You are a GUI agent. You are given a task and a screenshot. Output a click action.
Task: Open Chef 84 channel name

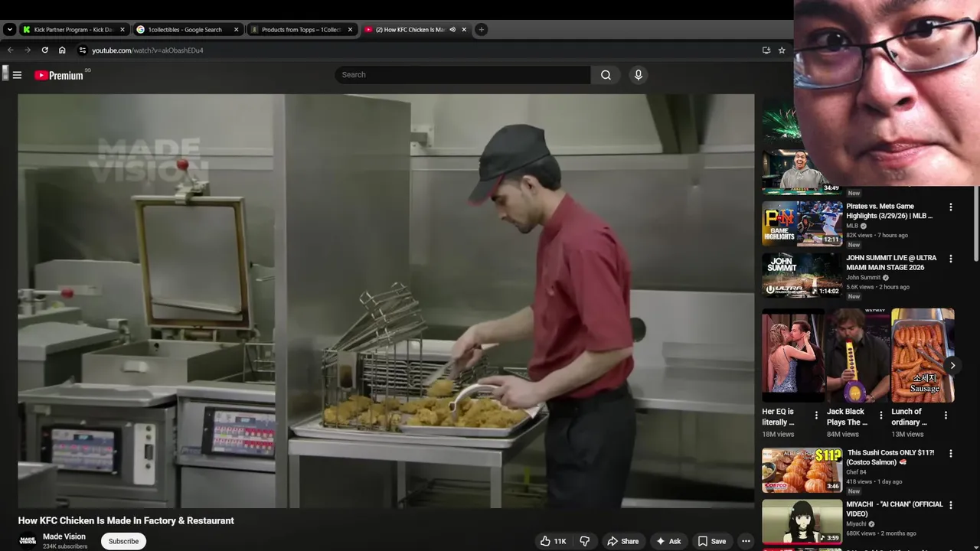coord(856,472)
